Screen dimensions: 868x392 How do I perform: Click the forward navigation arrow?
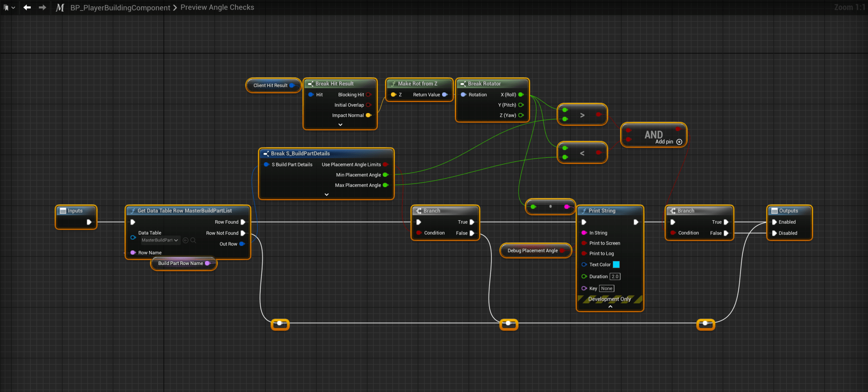pyautogui.click(x=42, y=7)
